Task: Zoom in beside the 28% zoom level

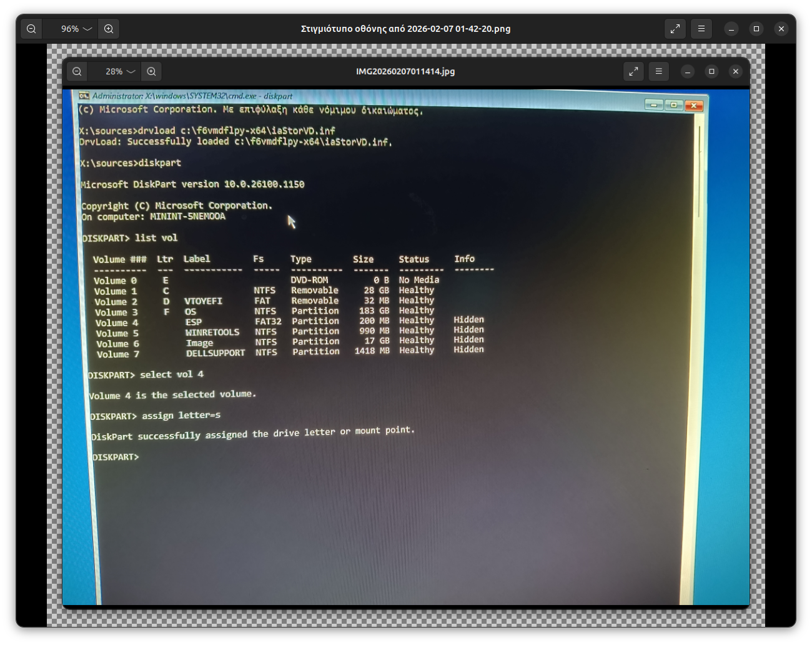Action: 151,71
